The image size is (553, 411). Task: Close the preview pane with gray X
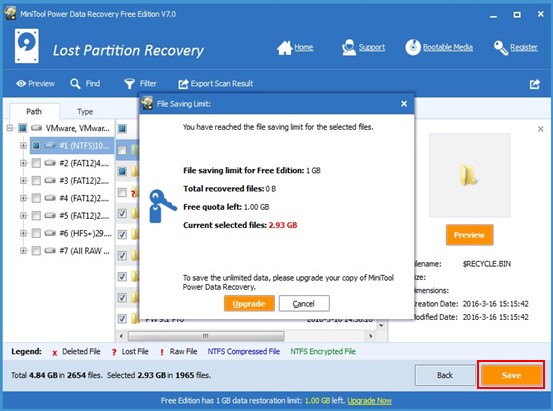tap(540, 129)
